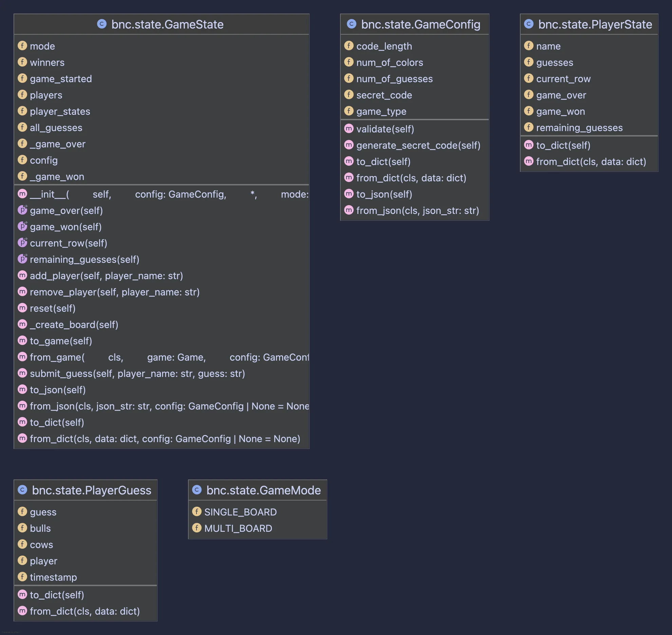Select the _game_over field
Viewport: 672px width, 635px height.
[58, 144]
